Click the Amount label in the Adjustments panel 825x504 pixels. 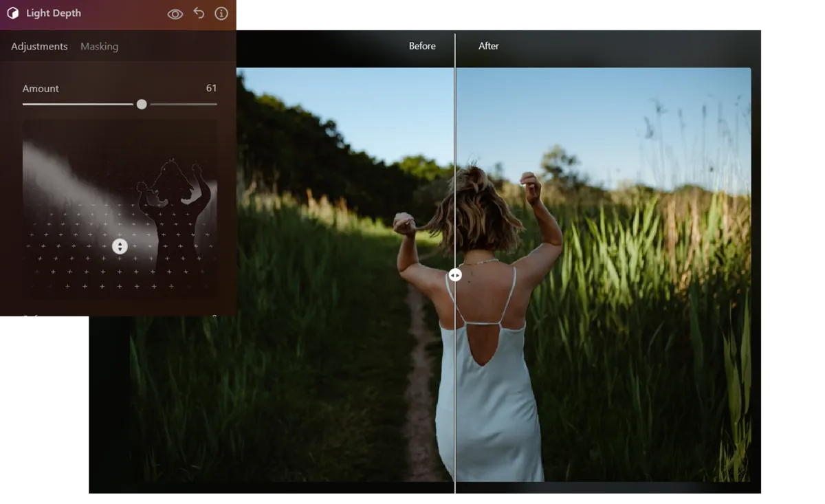41,88
